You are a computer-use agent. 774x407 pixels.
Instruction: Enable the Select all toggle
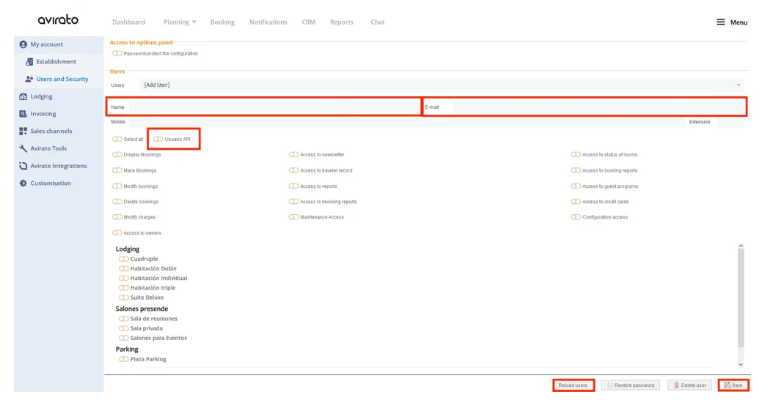coord(118,139)
